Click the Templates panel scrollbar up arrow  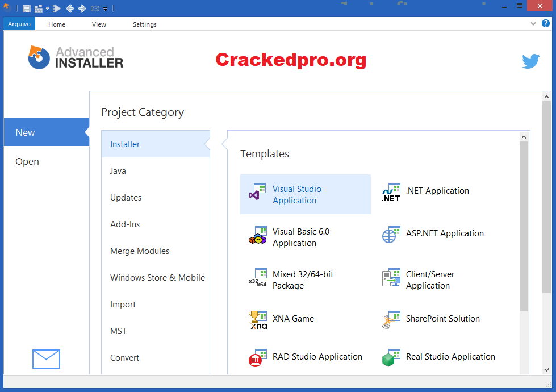[x=524, y=137]
